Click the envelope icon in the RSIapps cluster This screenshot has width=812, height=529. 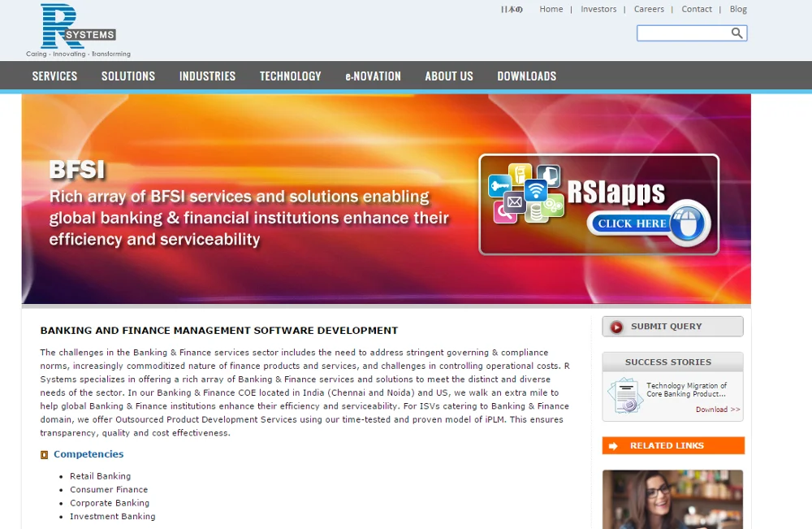point(514,202)
